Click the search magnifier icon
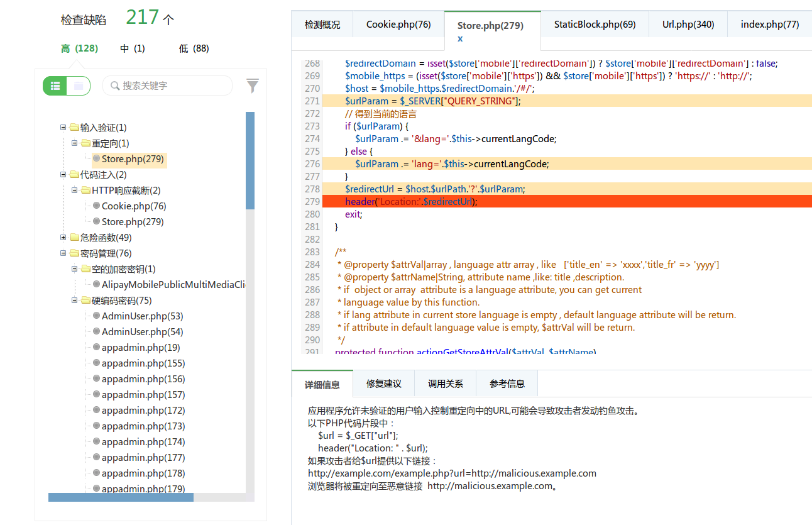The height and width of the screenshot is (525, 812). click(x=115, y=86)
